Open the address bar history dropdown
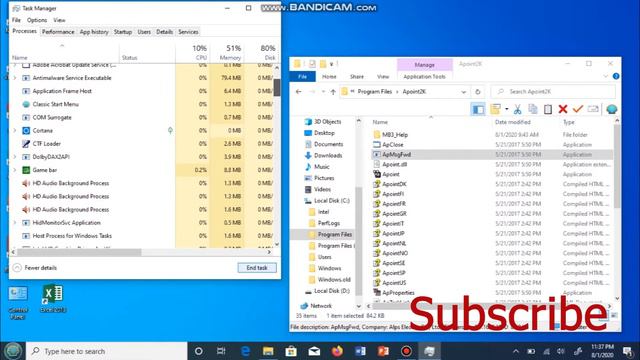 pos(464,92)
